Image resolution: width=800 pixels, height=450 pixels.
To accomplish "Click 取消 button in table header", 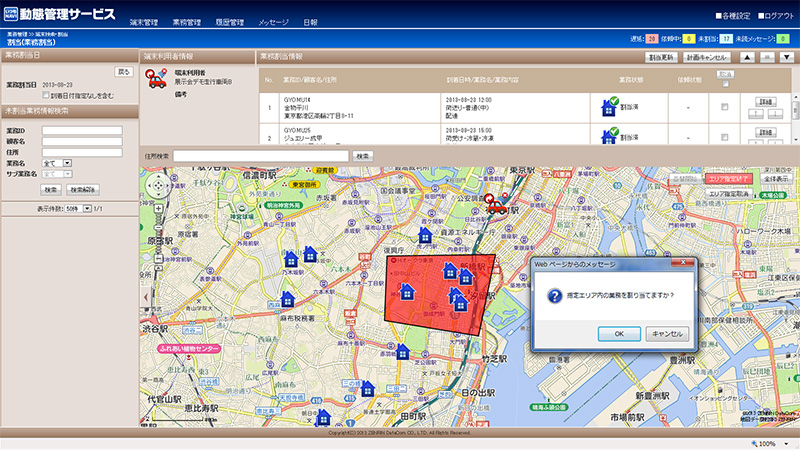I will point(726,74).
